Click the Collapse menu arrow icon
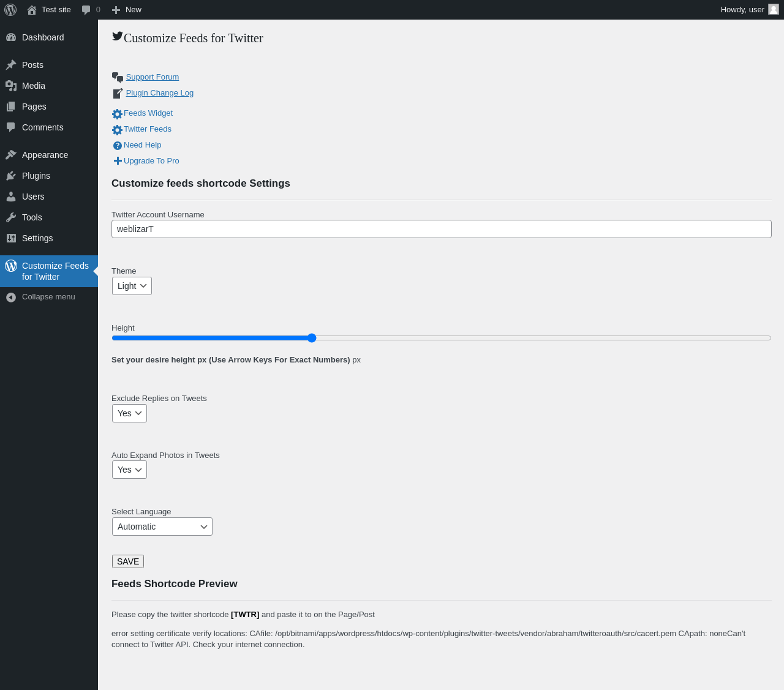The width and height of the screenshot is (784, 690). pos(11,298)
